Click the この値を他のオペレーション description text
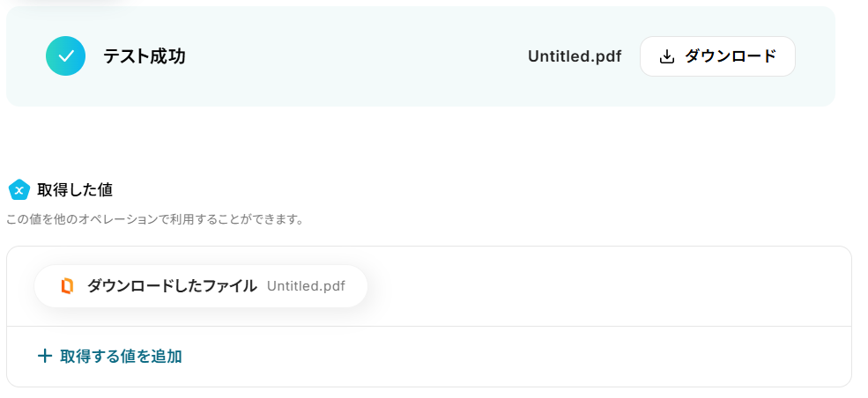The height and width of the screenshot is (398, 868). tap(156, 219)
